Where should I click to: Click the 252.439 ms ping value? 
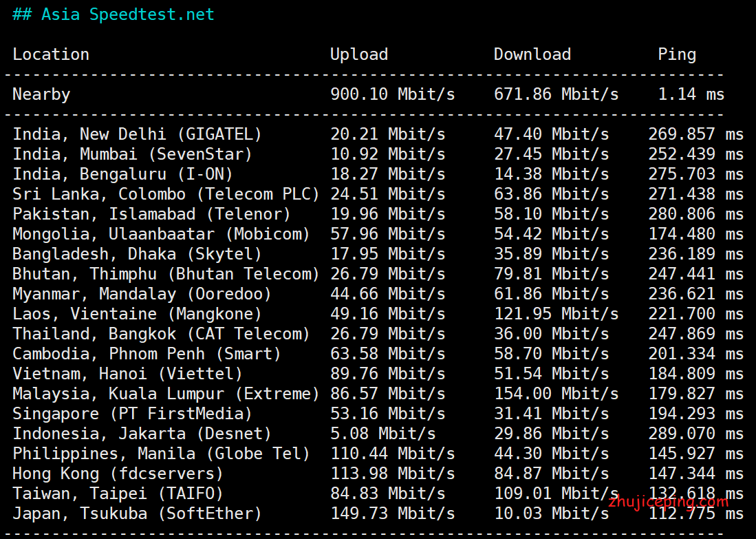click(x=696, y=154)
